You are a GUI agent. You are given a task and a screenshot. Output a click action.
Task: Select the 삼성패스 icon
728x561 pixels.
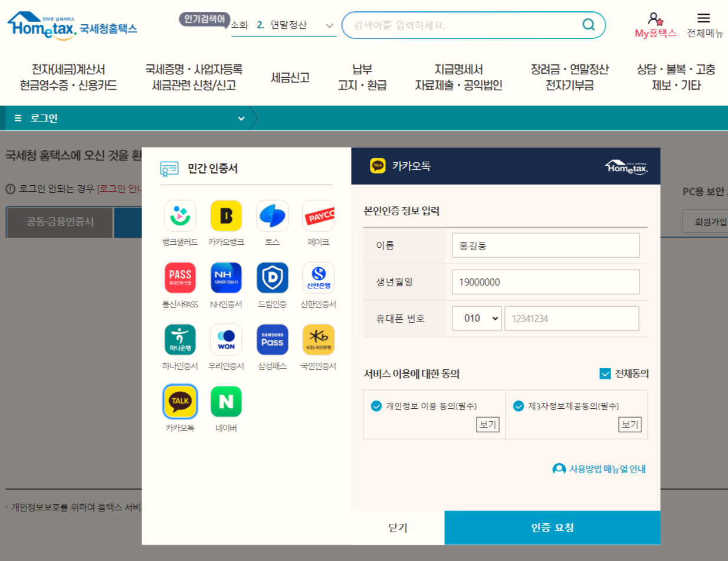272,340
